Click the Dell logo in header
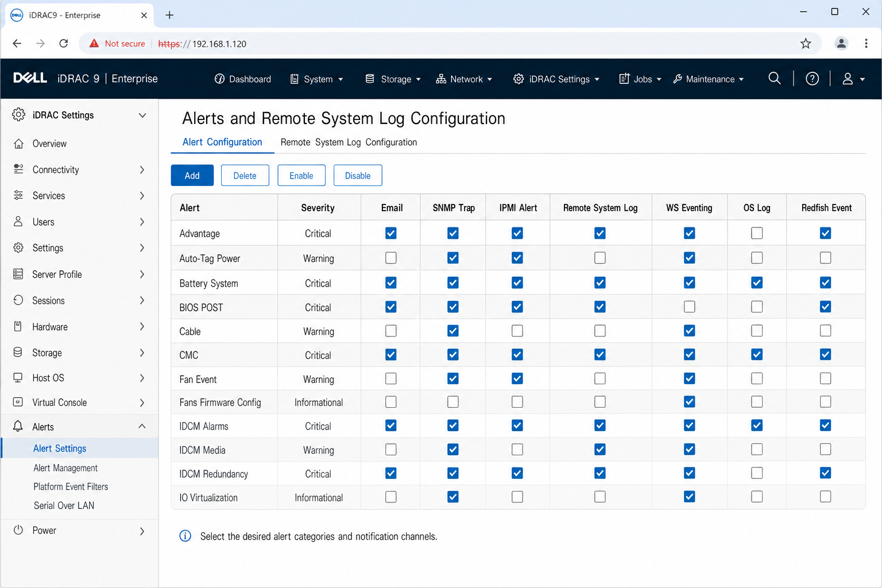This screenshot has height=588, width=882. pyautogui.click(x=30, y=78)
